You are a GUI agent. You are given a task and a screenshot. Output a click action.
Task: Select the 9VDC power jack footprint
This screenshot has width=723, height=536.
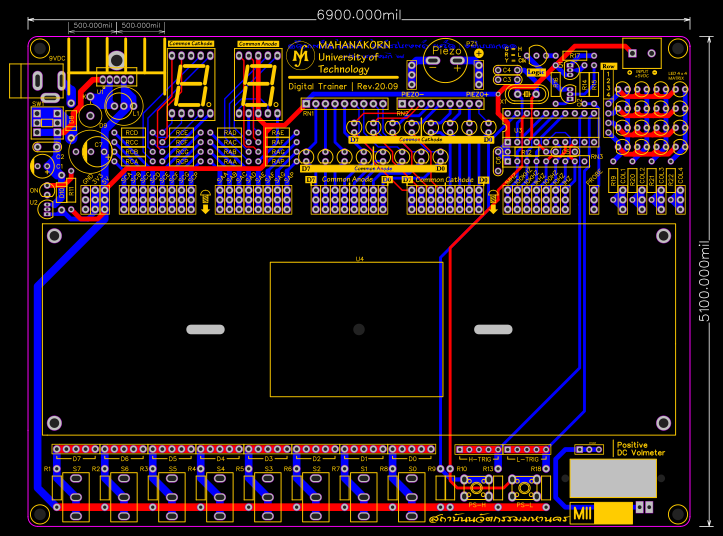[x=37, y=81]
